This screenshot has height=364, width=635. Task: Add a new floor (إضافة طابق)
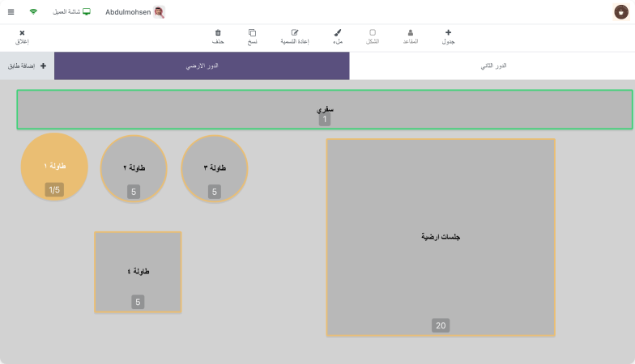[x=27, y=66]
